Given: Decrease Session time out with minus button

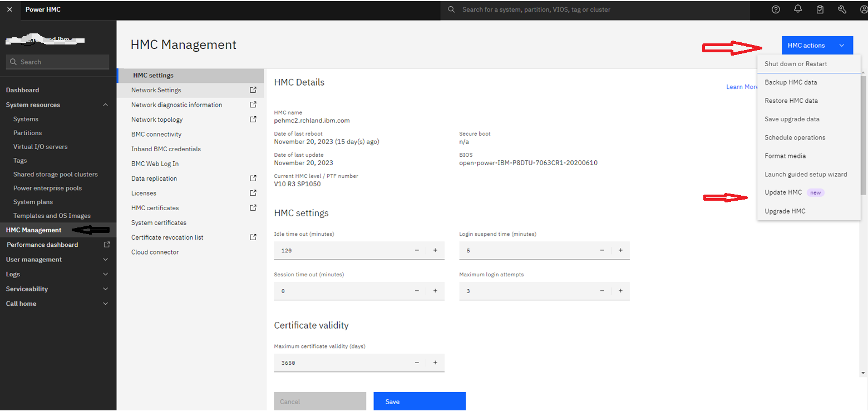Looking at the screenshot, I should pos(417,291).
